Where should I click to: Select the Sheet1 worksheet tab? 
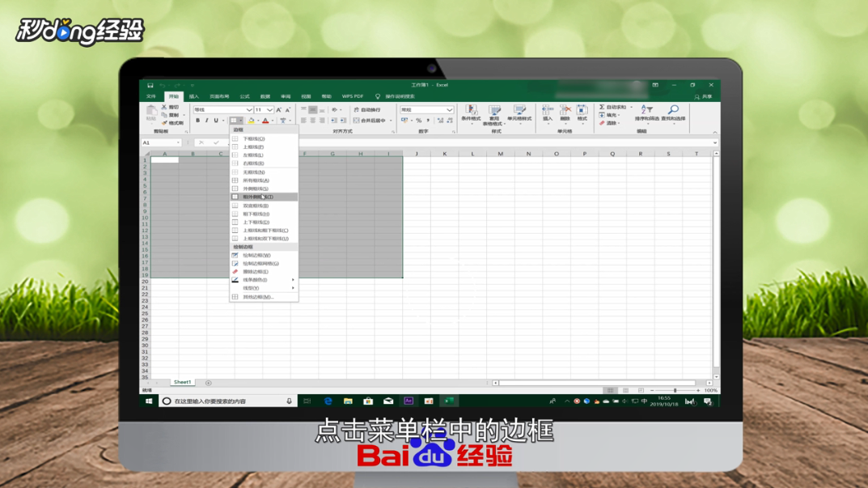[x=182, y=382]
